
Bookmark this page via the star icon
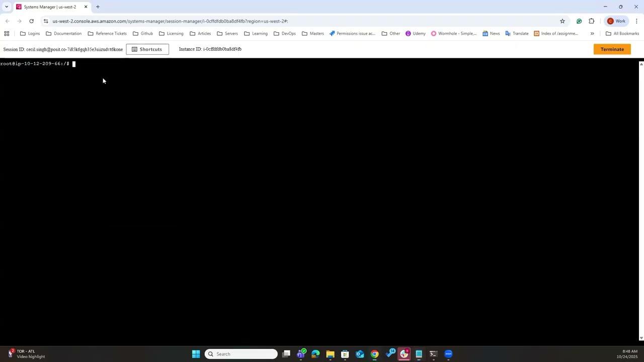[562, 21]
